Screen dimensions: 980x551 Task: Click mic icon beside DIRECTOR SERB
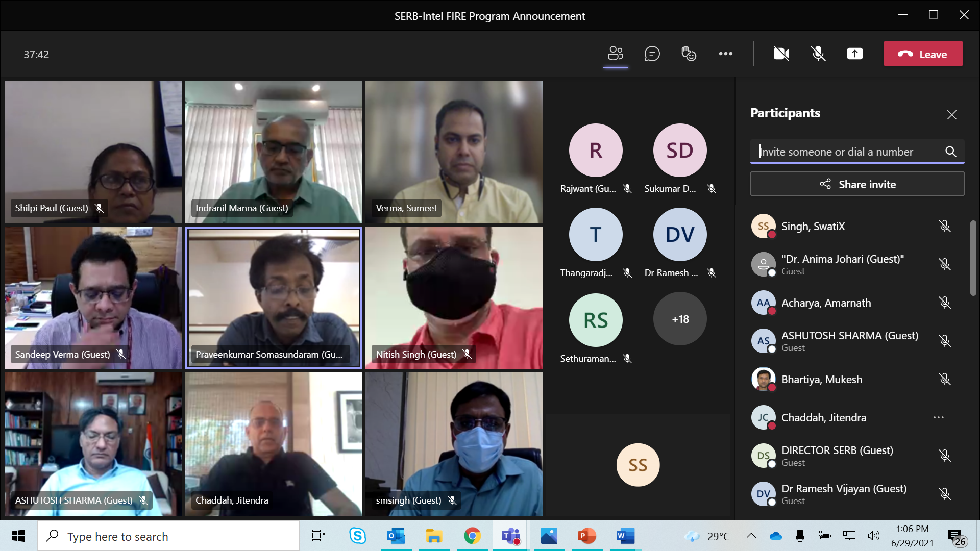(944, 456)
